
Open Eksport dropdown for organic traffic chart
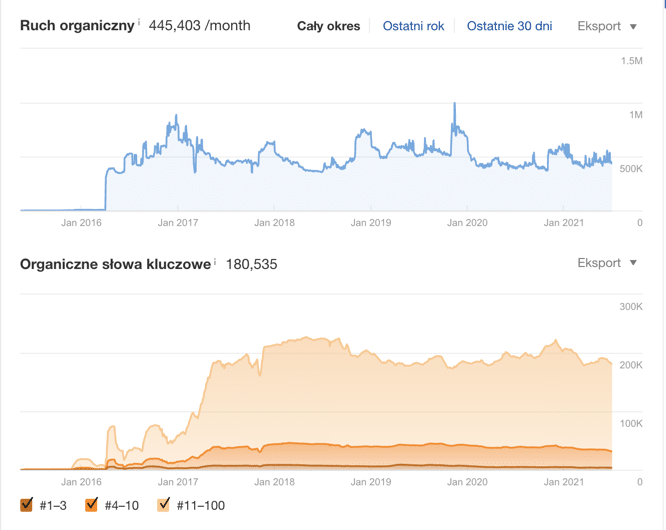point(607,26)
